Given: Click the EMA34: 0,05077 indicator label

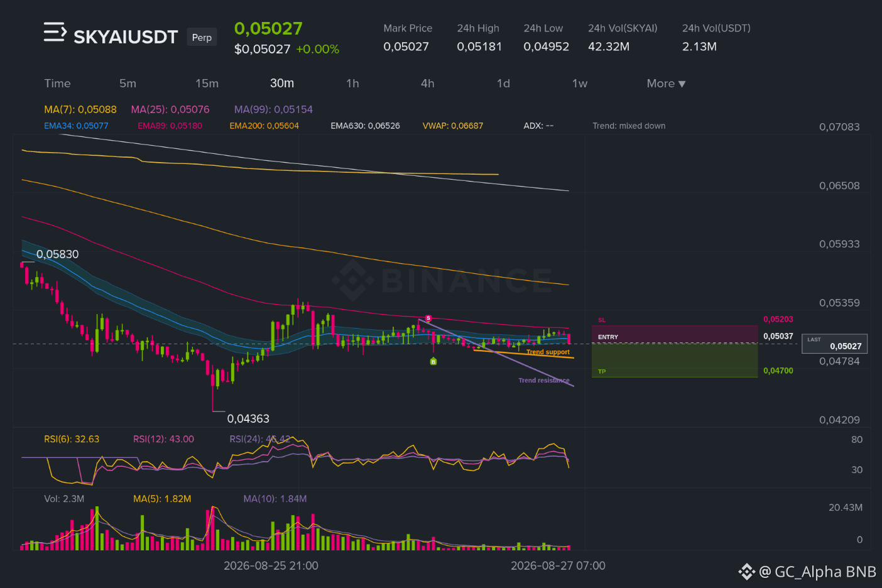Looking at the screenshot, I should click(76, 126).
